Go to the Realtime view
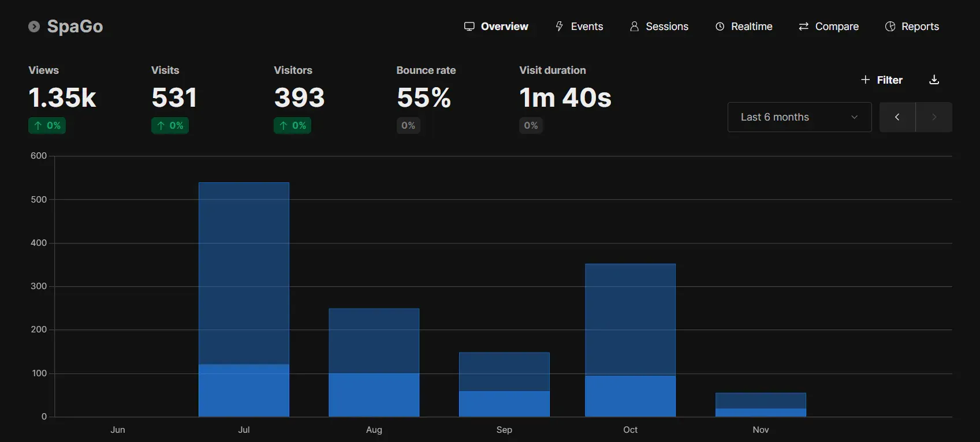Viewport: 980px width, 442px height. click(744, 27)
